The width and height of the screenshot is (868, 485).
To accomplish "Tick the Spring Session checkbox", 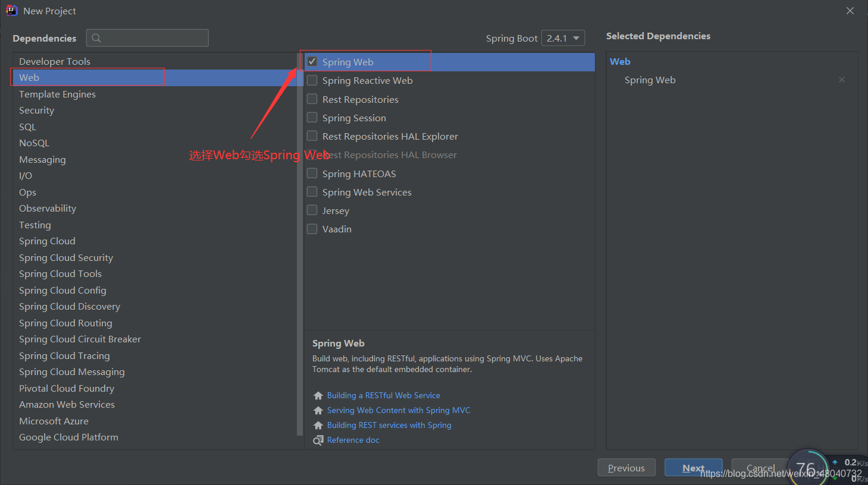I will tap(312, 117).
